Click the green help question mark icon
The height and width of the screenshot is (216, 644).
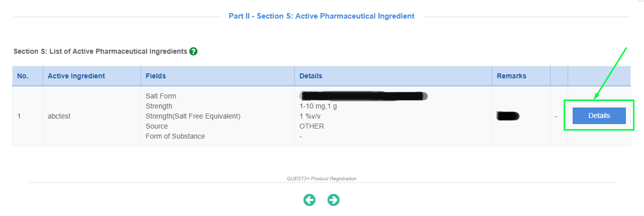[x=193, y=51]
